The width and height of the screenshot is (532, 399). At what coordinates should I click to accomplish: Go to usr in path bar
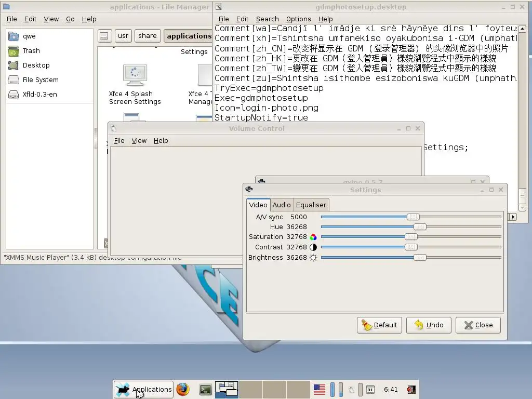[123, 36]
